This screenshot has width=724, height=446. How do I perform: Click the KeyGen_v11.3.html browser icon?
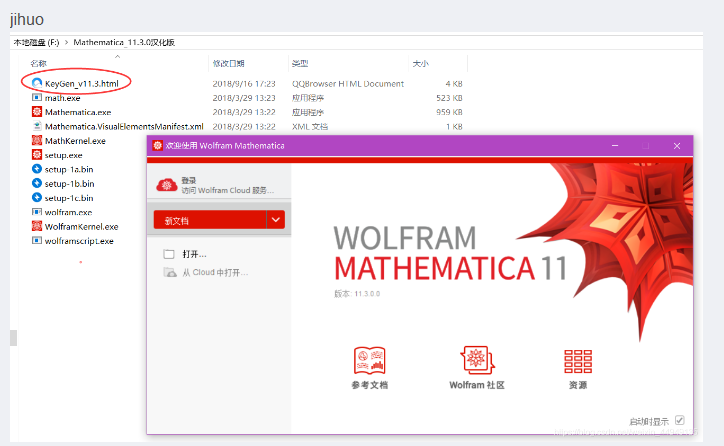36,83
